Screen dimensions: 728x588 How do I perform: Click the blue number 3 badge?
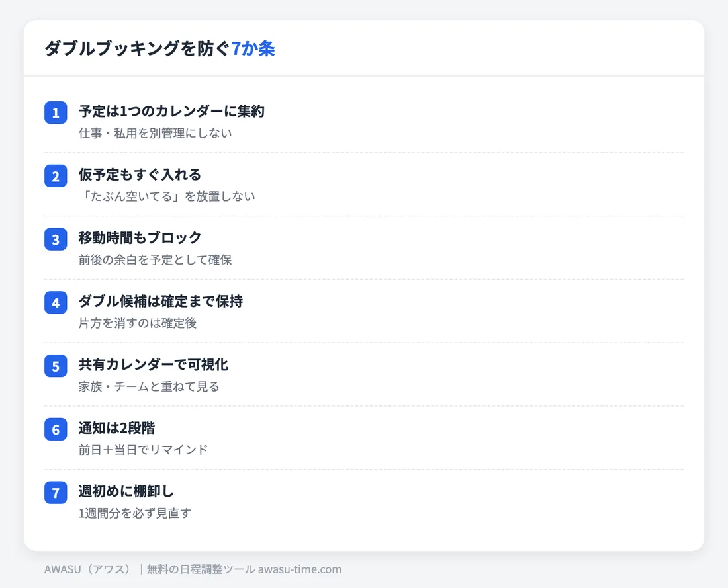[56, 239]
